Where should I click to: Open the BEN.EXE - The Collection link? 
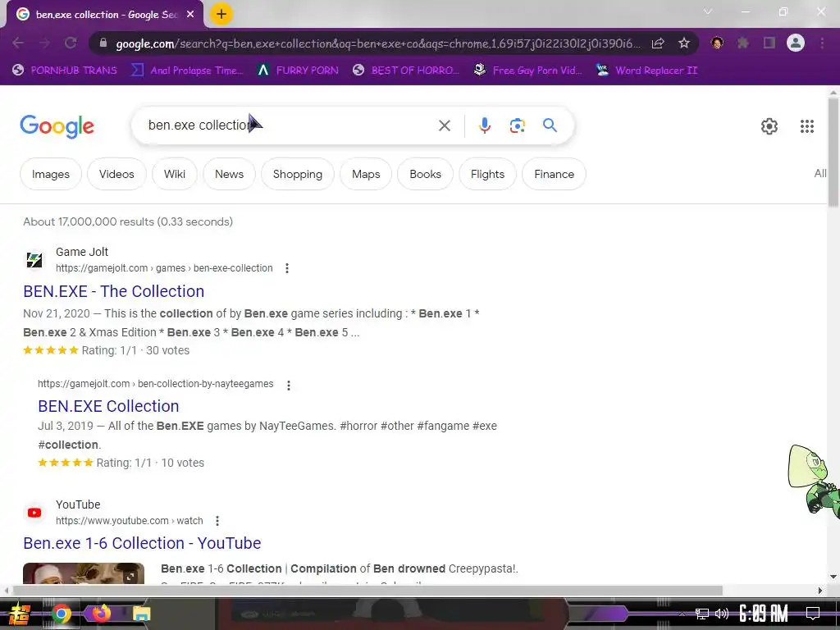(113, 291)
